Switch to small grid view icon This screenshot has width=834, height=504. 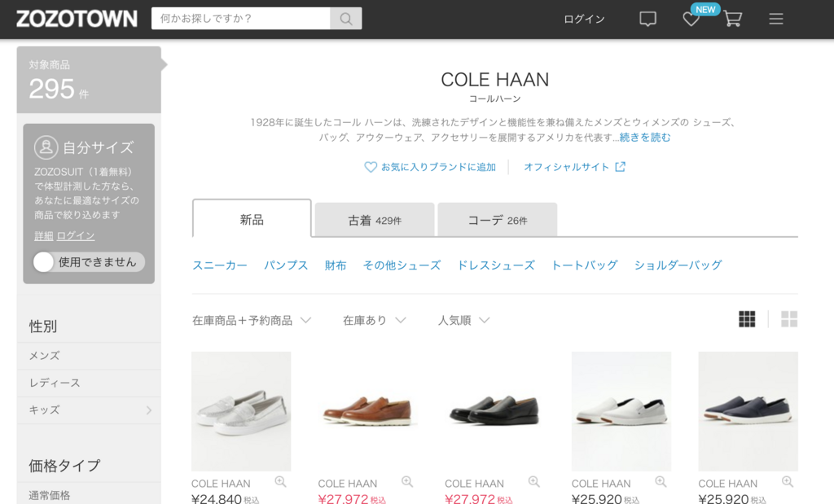tap(747, 319)
